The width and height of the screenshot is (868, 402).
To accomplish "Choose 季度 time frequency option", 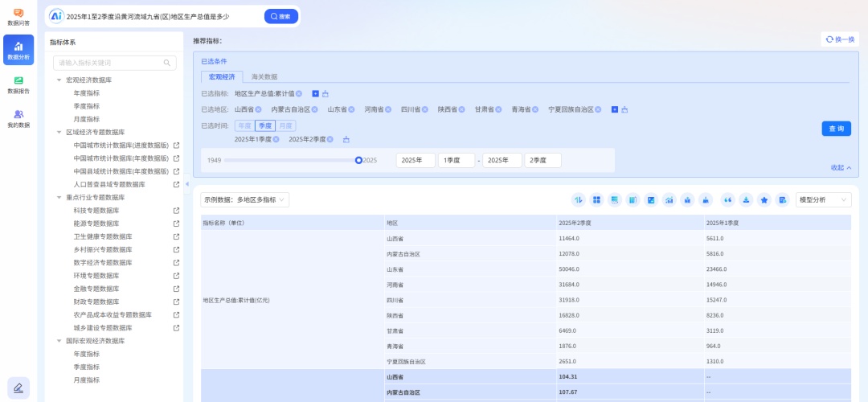I will click(x=265, y=125).
